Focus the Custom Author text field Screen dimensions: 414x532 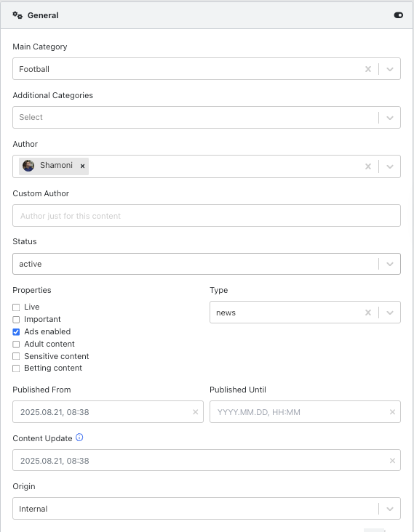coord(207,215)
